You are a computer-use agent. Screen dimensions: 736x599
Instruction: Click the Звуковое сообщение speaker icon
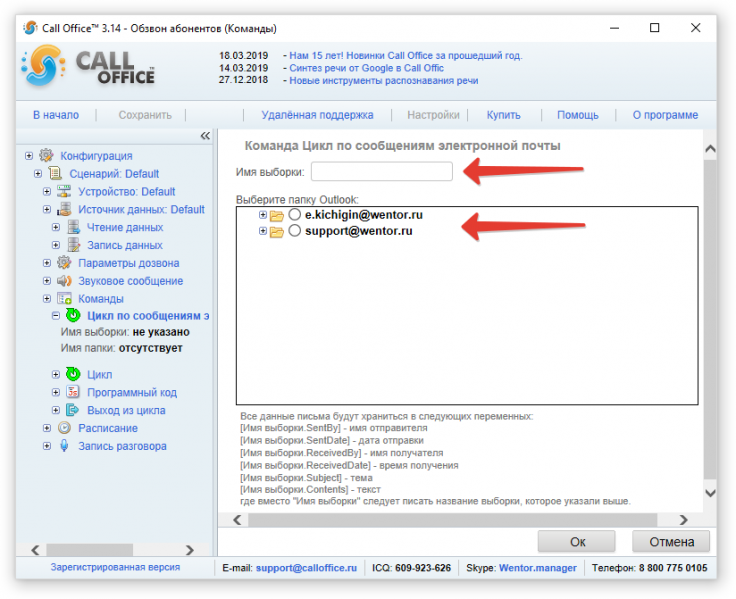point(64,281)
